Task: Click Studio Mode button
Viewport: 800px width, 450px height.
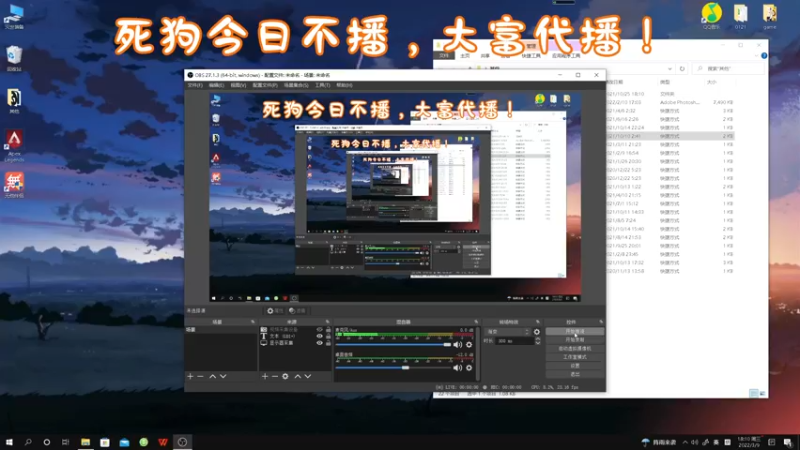Action: pyautogui.click(x=574, y=357)
